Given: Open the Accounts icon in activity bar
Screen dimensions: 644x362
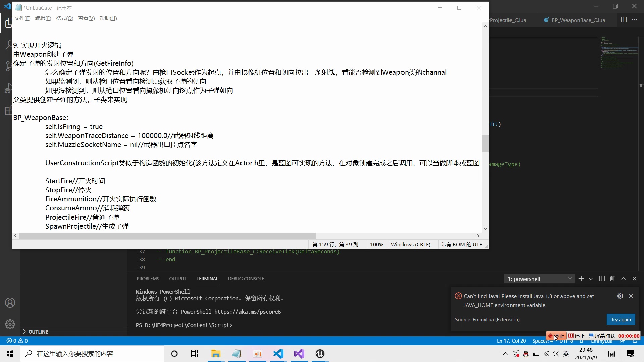Looking at the screenshot, I should click(x=10, y=303).
